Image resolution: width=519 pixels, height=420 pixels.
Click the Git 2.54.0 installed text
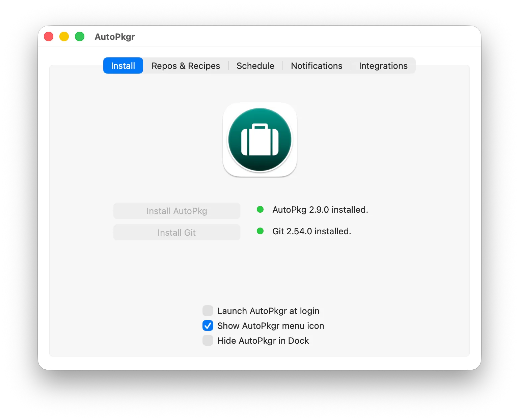coord(312,231)
